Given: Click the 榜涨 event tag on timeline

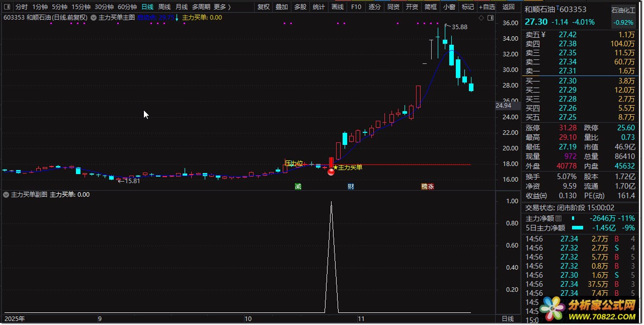Looking at the screenshot, I should pyautogui.click(x=428, y=186).
